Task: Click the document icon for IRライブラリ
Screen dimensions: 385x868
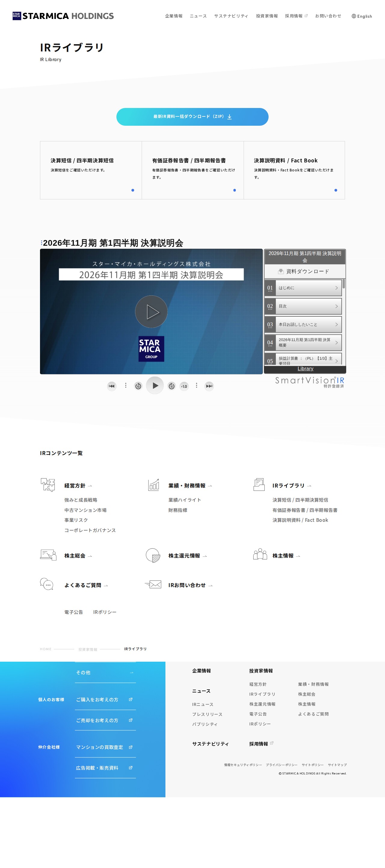Action: coord(259,485)
